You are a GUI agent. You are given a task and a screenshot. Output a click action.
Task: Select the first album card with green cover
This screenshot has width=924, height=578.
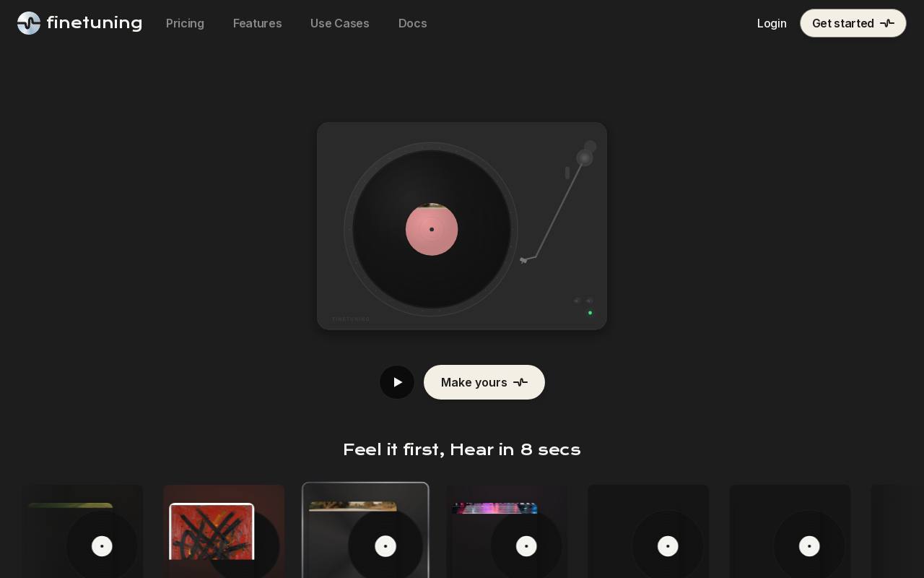(x=82, y=532)
